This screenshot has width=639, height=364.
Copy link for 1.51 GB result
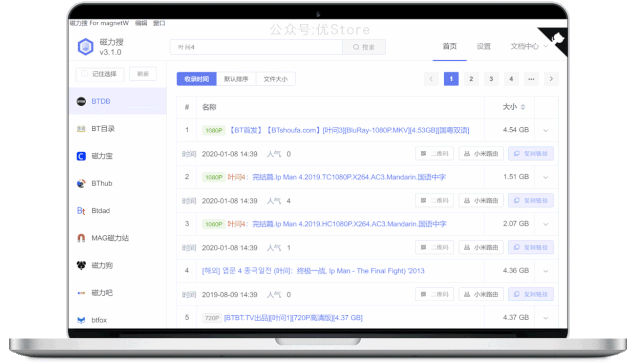(531, 201)
